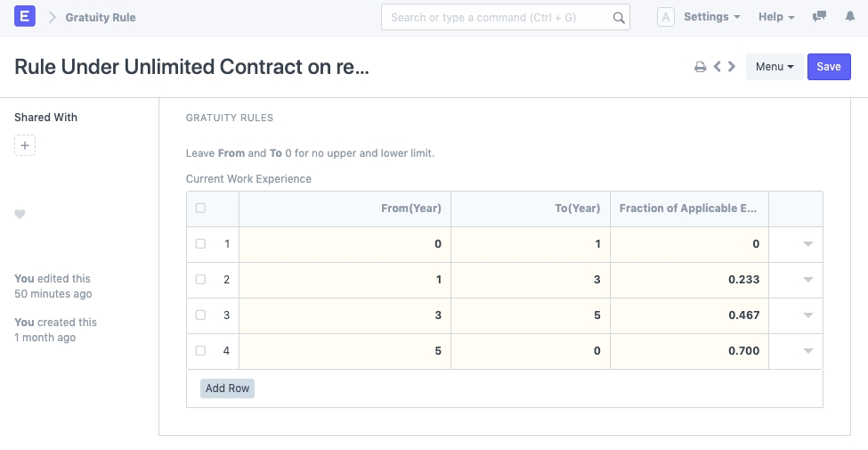This screenshot has width=868, height=450.
Task: Tick the checkbox for row 1
Action: [x=200, y=244]
